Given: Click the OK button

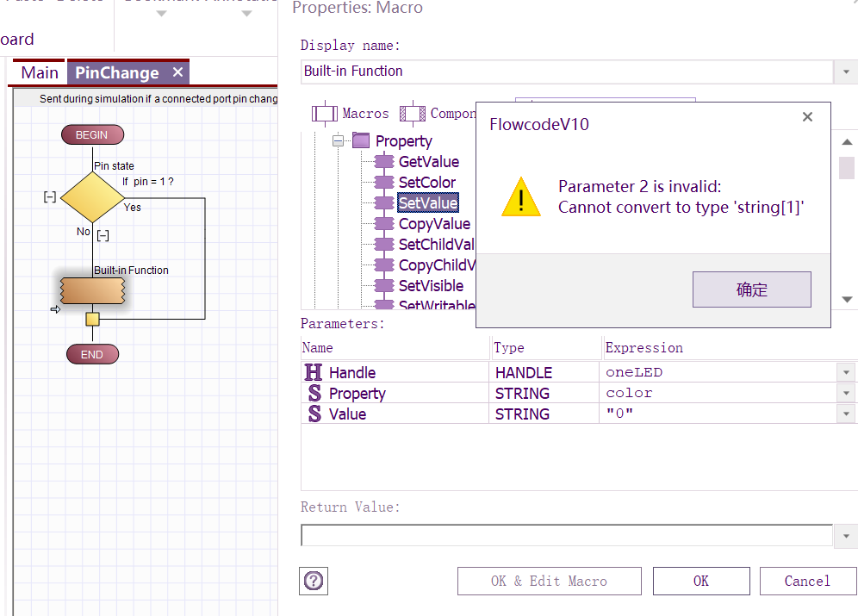Looking at the screenshot, I should click(x=701, y=581).
